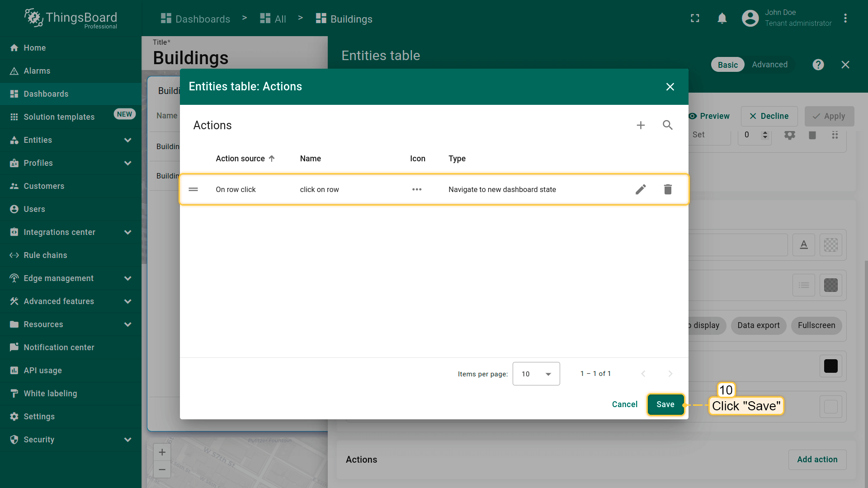868x488 pixels.
Task: Open the user menu three dots
Action: (845, 19)
